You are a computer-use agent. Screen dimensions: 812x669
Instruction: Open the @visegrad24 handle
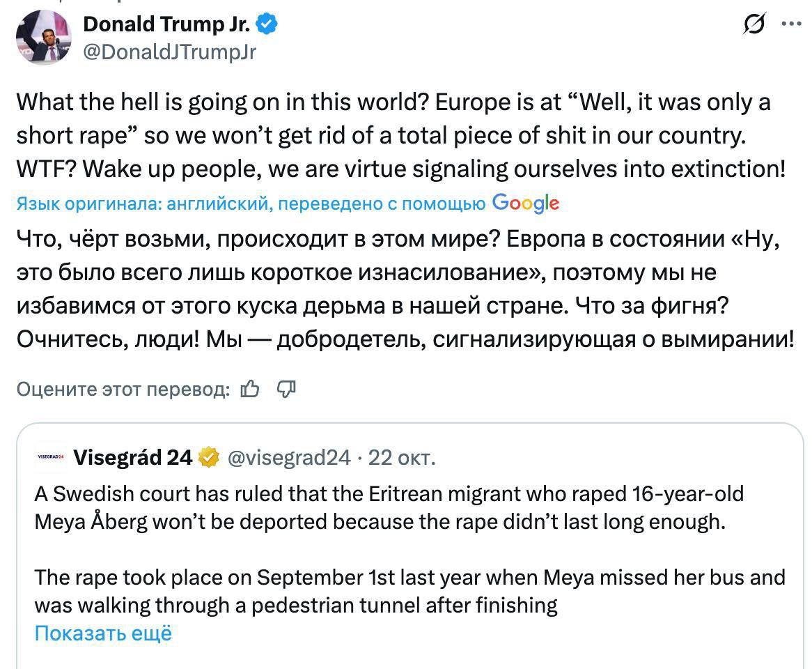(288, 457)
